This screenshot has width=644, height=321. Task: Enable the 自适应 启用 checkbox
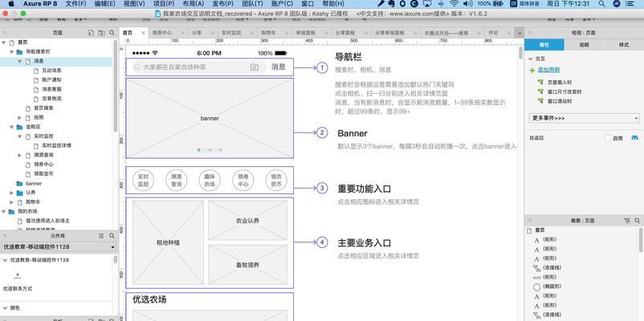[x=607, y=138]
